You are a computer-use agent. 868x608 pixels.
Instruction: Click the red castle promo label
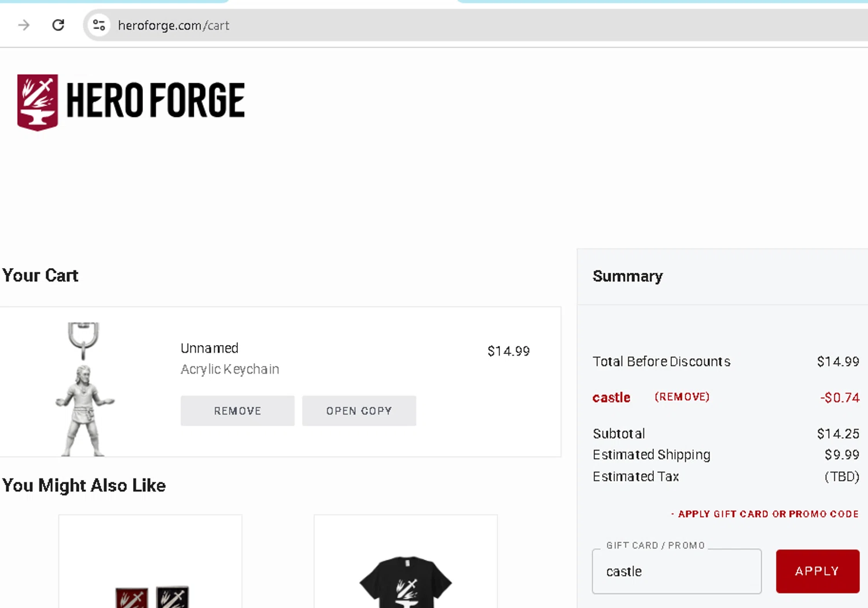611,398
